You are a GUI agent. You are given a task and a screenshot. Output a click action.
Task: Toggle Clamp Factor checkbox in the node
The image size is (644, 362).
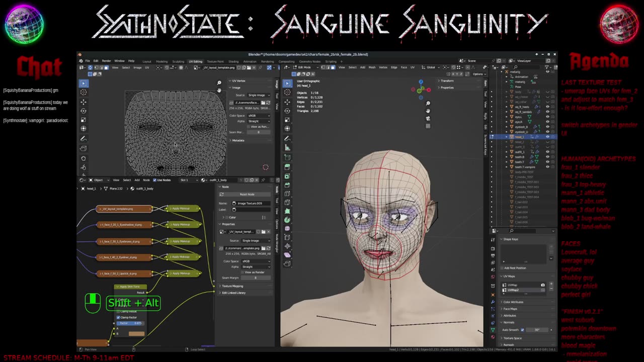click(119, 317)
